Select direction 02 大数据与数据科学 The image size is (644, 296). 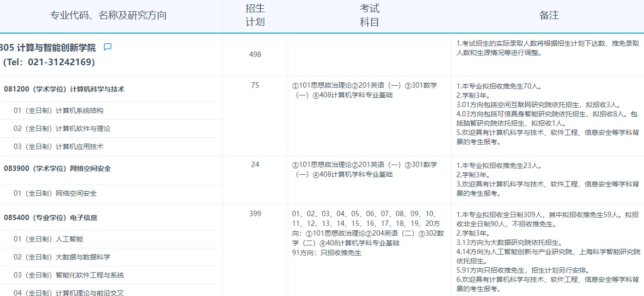62,257
